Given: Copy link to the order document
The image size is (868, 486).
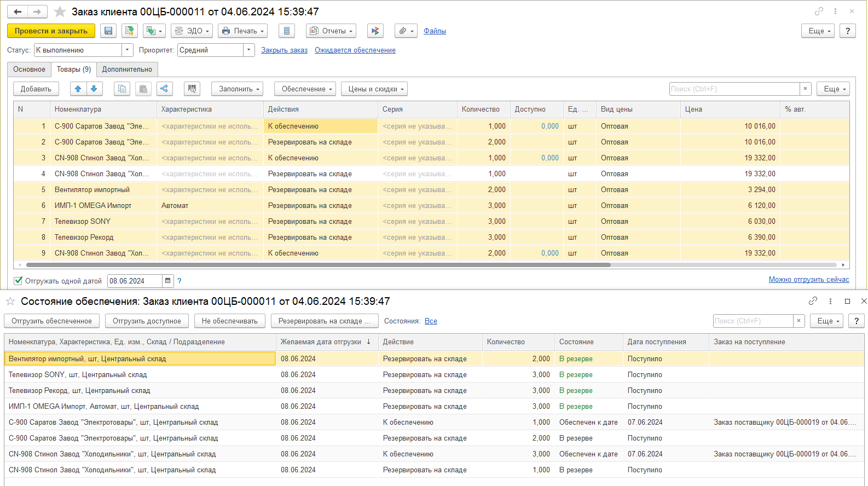Looking at the screenshot, I should pyautogui.click(x=819, y=11).
